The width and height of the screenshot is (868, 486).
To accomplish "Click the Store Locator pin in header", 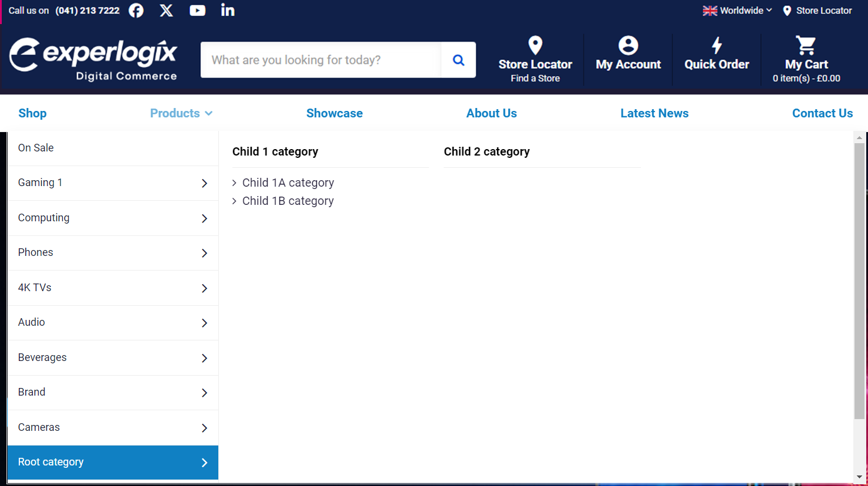I will pos(535,46).
